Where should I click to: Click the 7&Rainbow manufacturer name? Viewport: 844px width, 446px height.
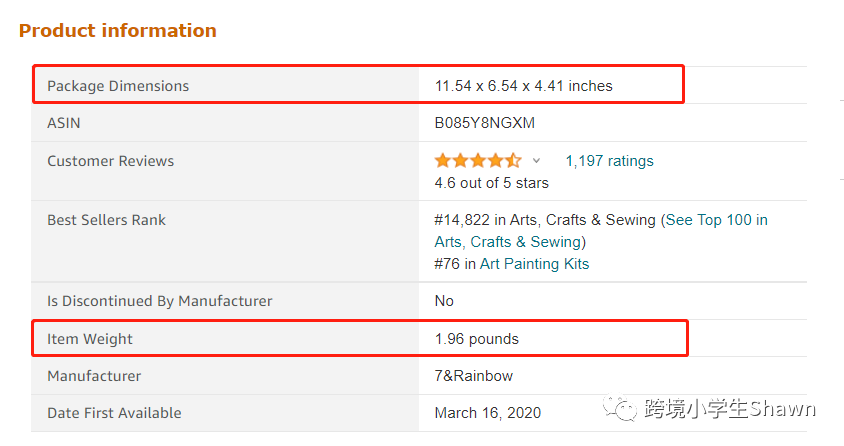tap(474, 376)
